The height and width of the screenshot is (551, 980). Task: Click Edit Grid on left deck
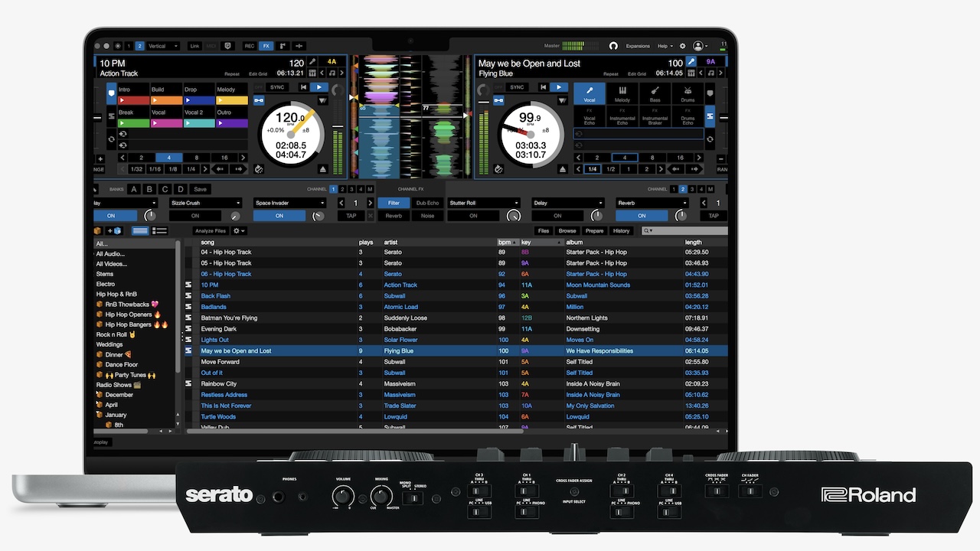pos(259,74)
